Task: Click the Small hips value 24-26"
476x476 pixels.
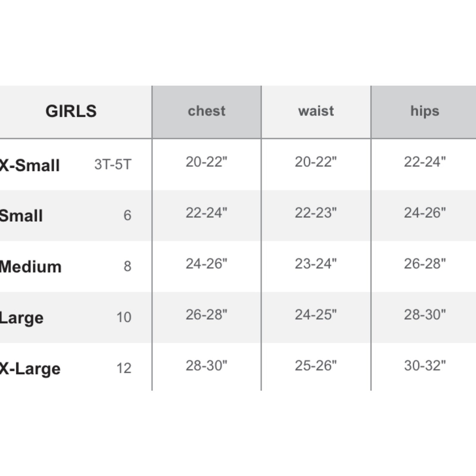Action: click(425, 213)
